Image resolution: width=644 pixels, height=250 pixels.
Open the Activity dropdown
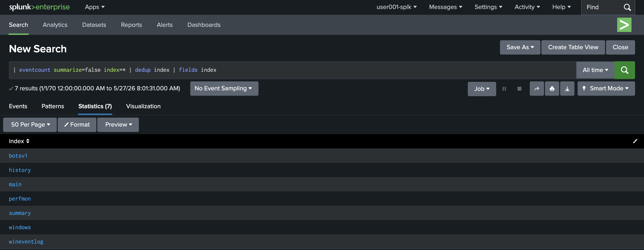click(x=527, y=7)
